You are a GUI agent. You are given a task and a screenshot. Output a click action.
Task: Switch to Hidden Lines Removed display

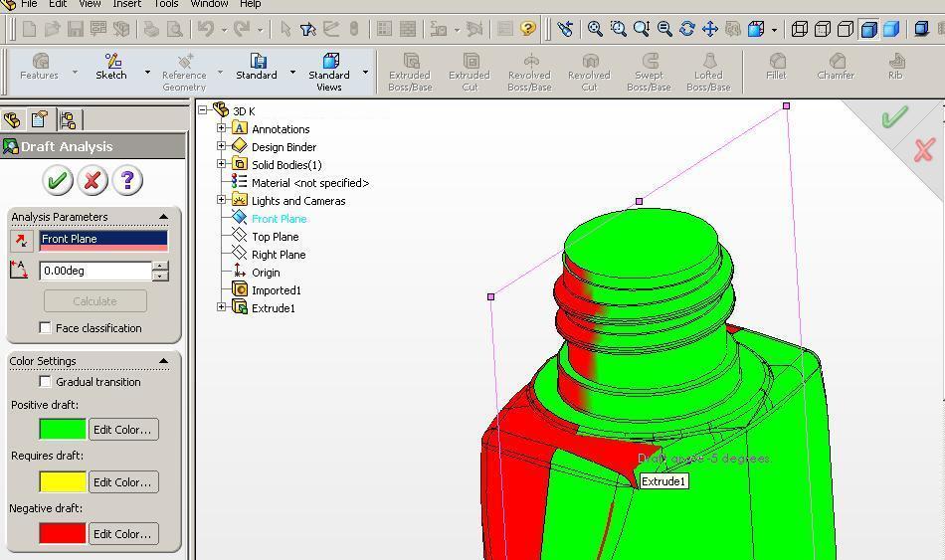(x=845, y=28)
